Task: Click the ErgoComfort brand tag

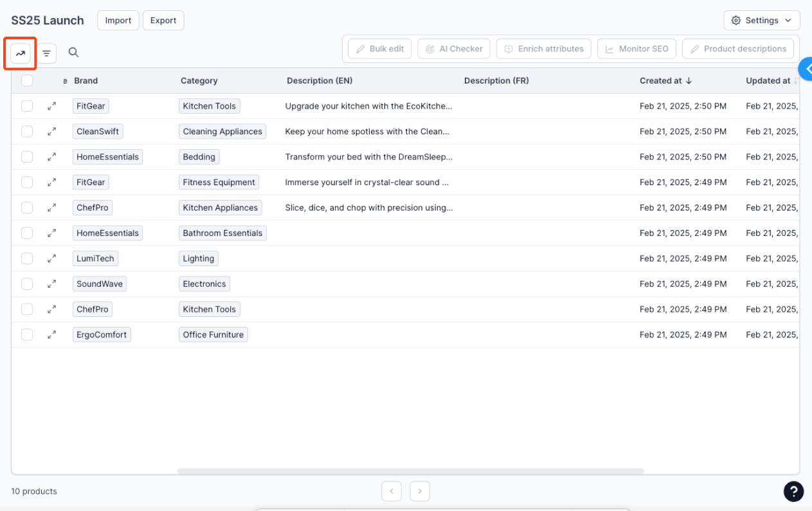Action: tap(102, 334)
